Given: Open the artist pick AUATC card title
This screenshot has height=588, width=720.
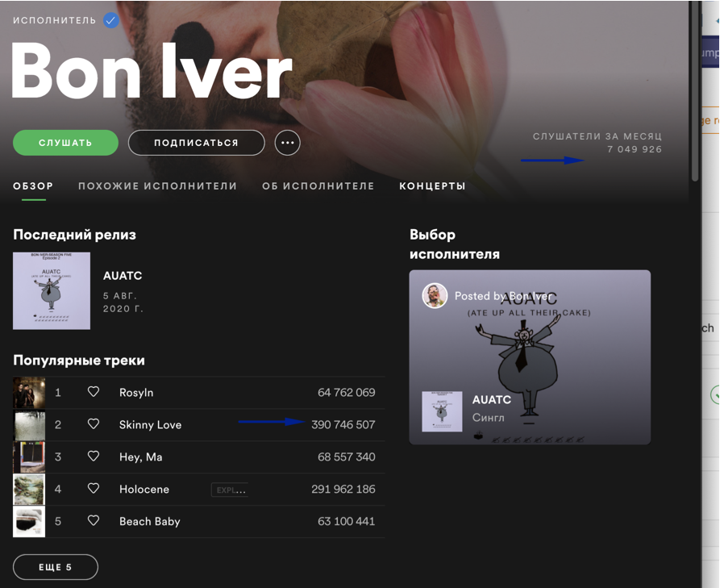Looking at the screenshot, I should pyautogui.click(x=492, y=399).
